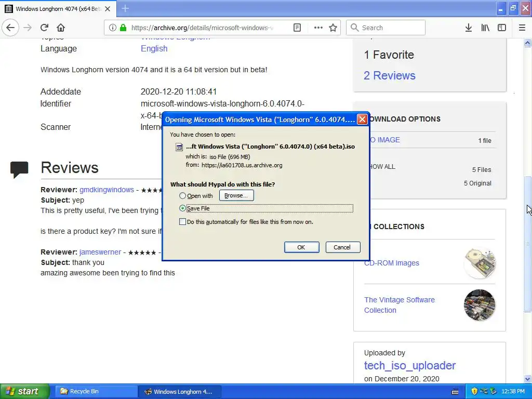Open page actions three-dots menu

(x=318, y=28)
